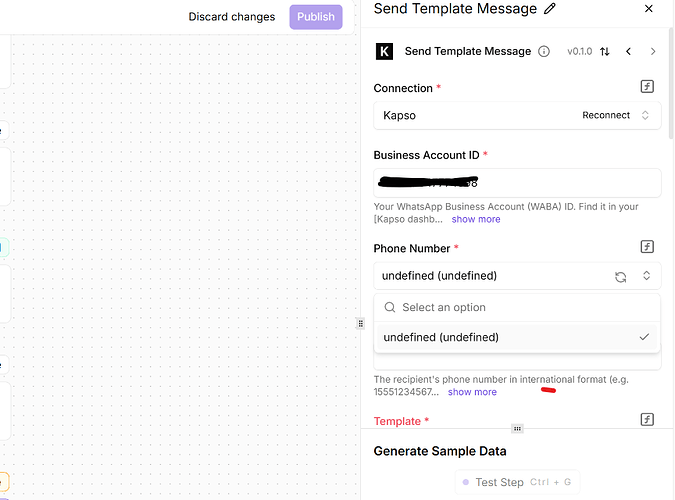Click the pencil icon to rename the step
The width and height of the screenshot is (675, 500).
click(x=550, y=9)
